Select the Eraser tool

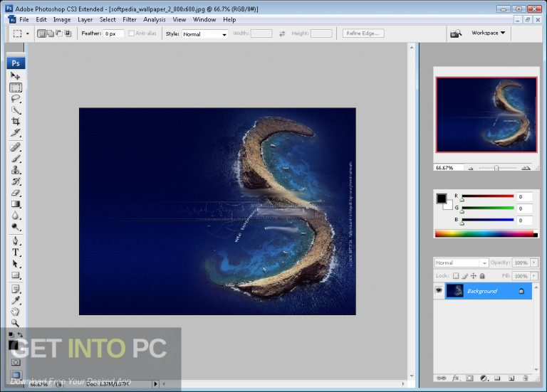(16, 193)
